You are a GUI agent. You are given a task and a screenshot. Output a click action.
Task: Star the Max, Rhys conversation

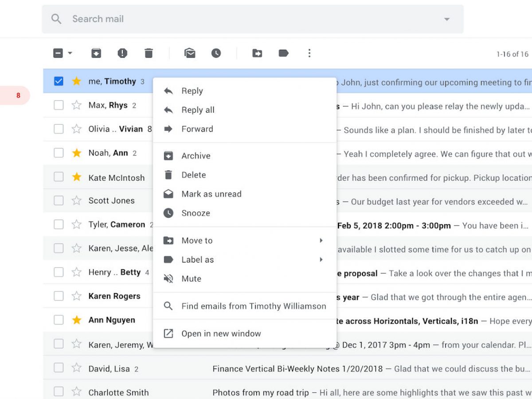[77, 106]
